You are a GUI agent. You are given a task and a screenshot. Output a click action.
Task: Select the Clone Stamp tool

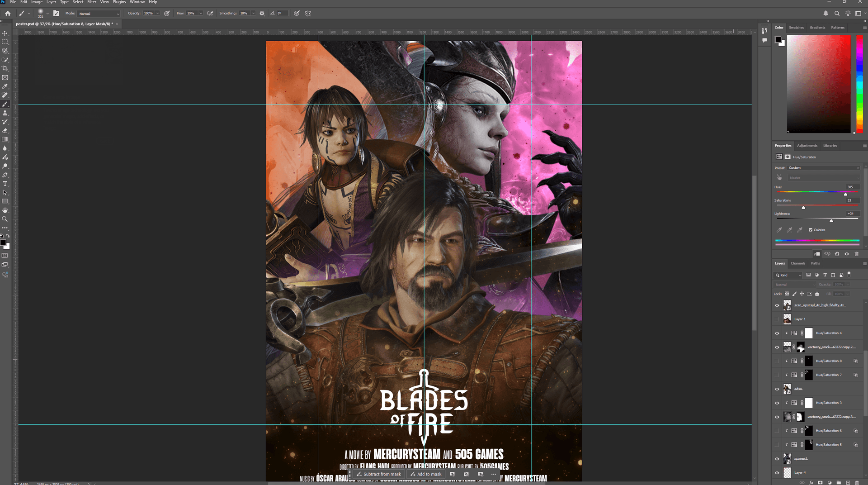(5, 113)
